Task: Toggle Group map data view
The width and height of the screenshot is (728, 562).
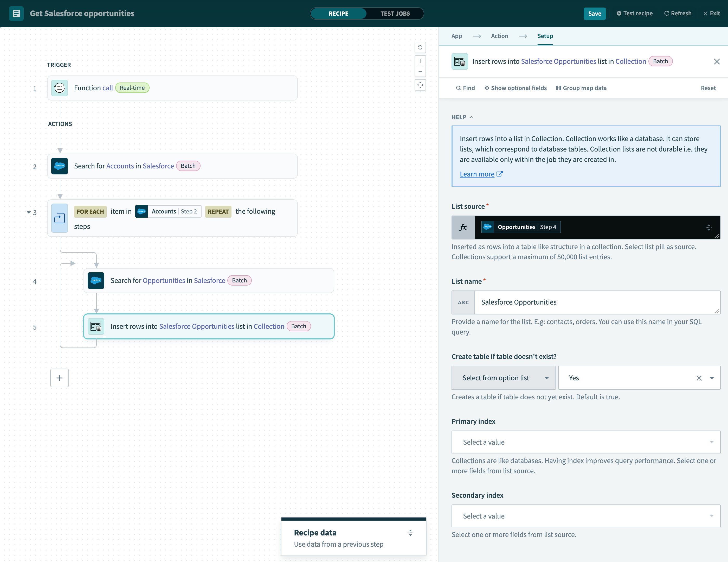Action: tap(581, 88)
